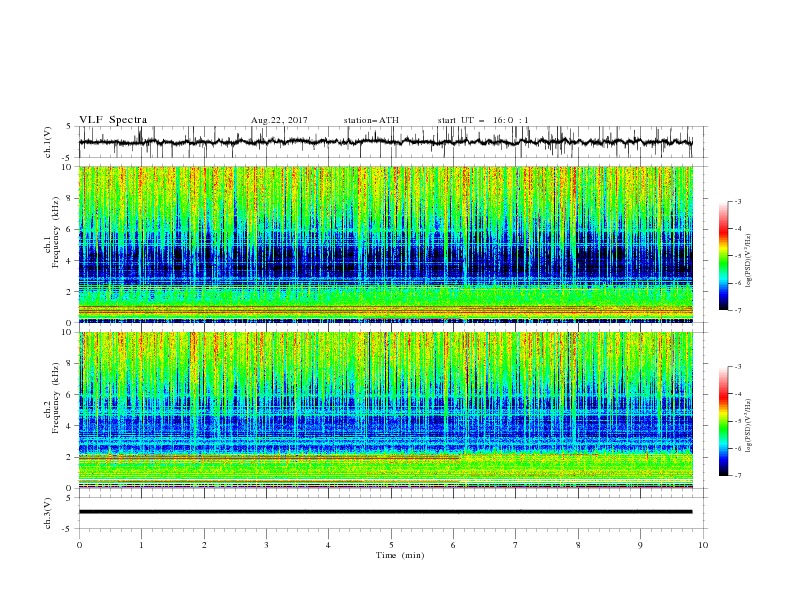Click the "4" kHz tick of the ch.2 spectrogram
The width and height of the screenshot is (792, 612).
click(71, 426)
